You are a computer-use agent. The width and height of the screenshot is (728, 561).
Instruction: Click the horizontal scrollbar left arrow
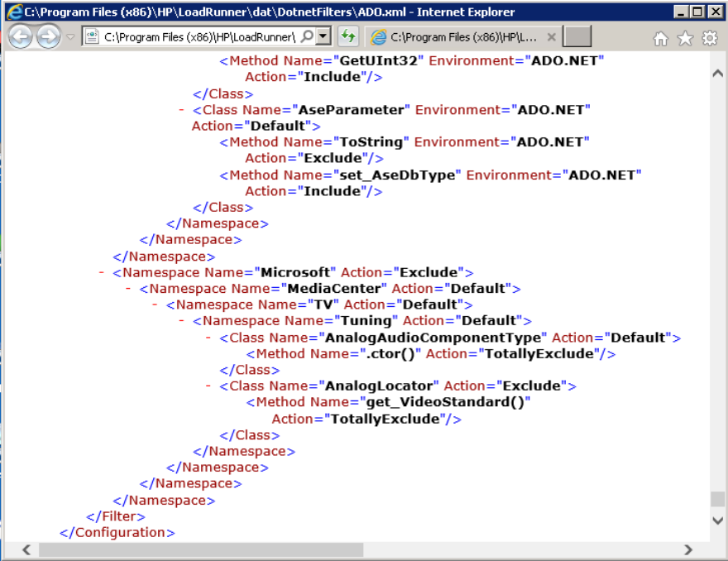click(26, 550)
